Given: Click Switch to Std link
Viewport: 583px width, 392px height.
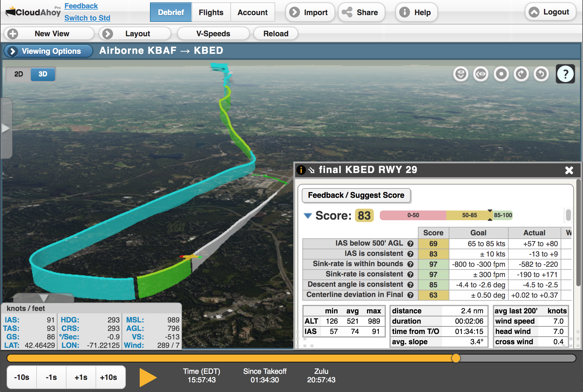Looking at the screenshot, I should (87, 18).
